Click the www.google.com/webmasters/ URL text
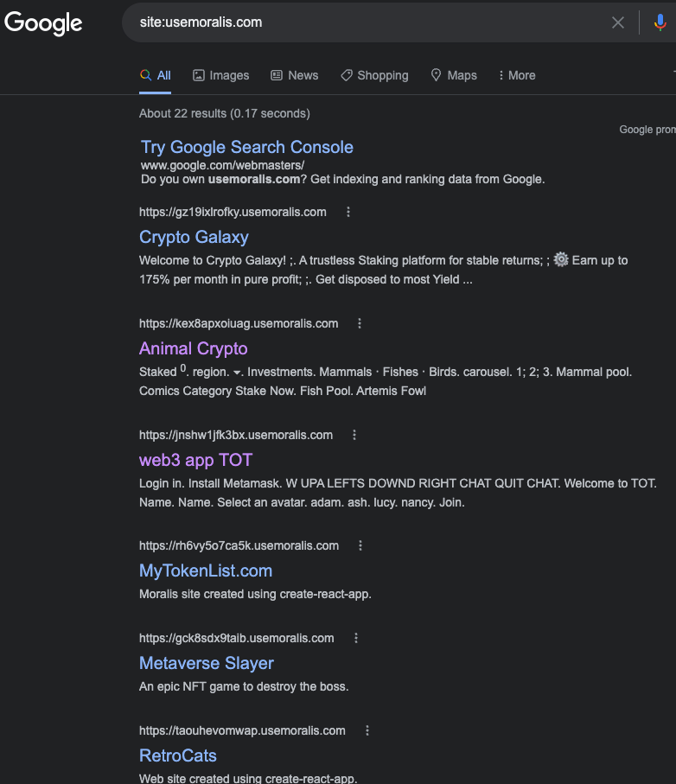The image size is (676, 784). pos(222,165)
